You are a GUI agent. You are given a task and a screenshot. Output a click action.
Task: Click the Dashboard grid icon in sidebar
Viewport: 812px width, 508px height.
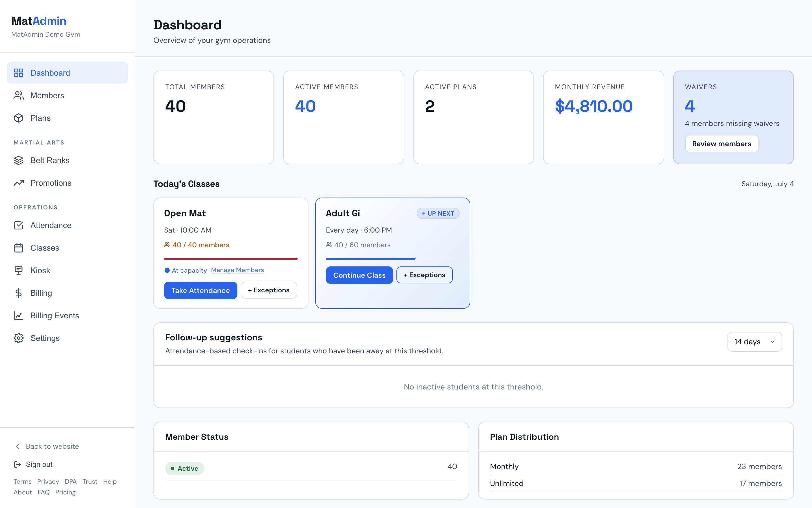point(18,73)
